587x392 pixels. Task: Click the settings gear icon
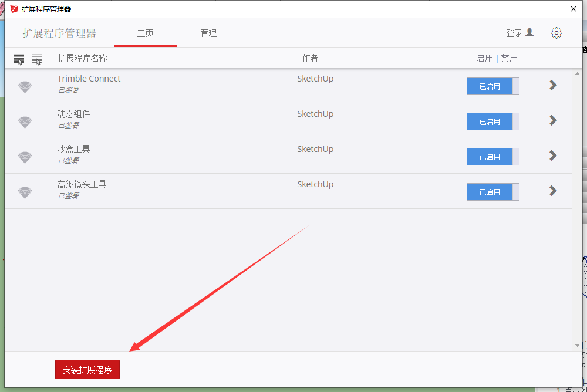556,33
